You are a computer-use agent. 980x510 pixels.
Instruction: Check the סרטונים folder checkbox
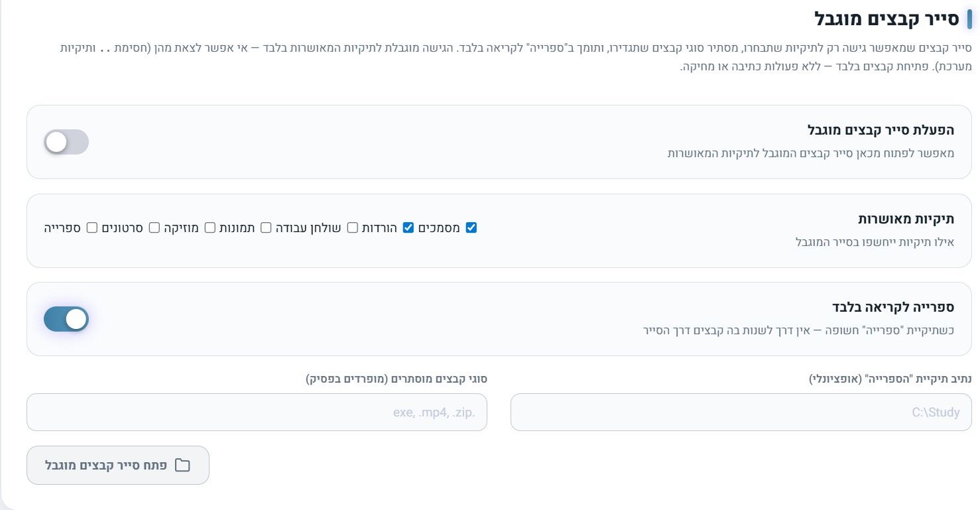point(154,227)
